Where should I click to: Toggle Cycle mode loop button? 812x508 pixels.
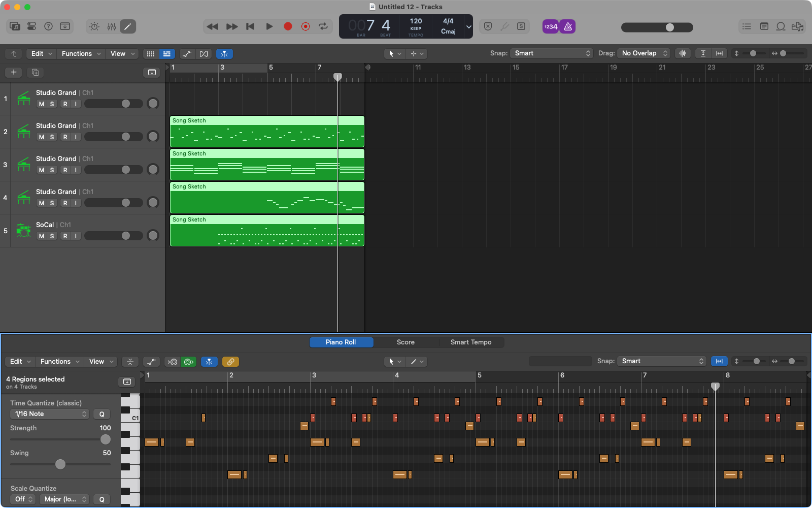click(323, 26)
